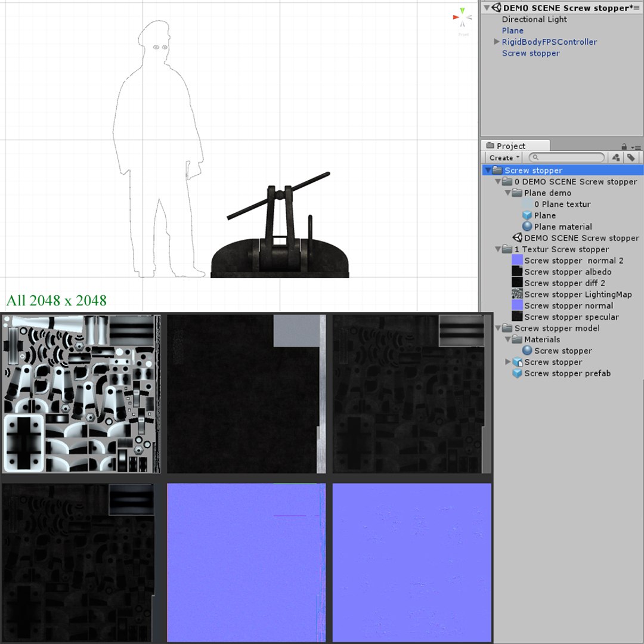
Task: Click the white lighting map texture preview
Action: (81, 394)
